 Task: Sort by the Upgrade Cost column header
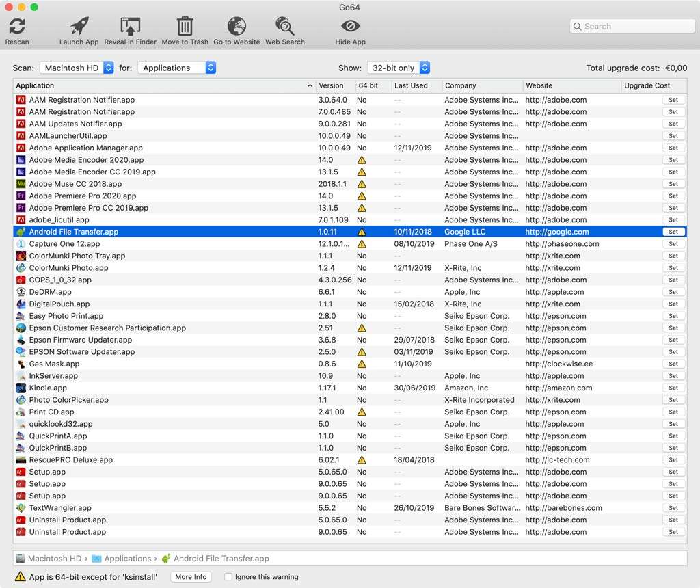[x=654, y=85]
